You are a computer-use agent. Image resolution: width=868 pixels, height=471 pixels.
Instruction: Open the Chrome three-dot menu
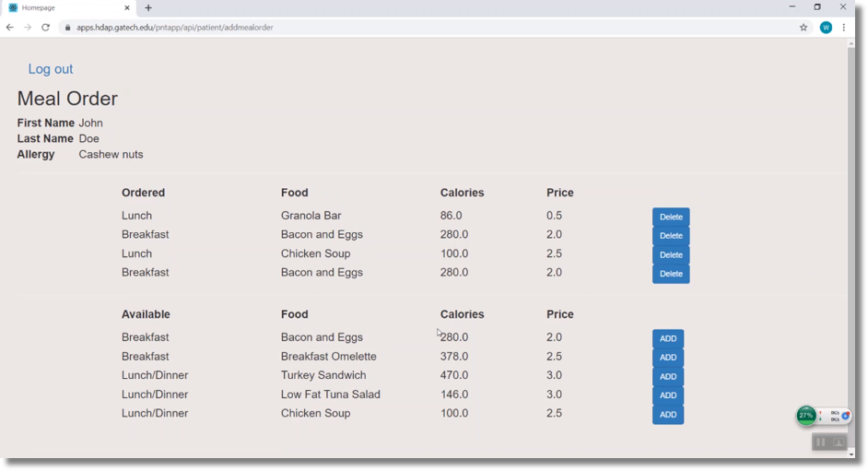click(844, 28)
